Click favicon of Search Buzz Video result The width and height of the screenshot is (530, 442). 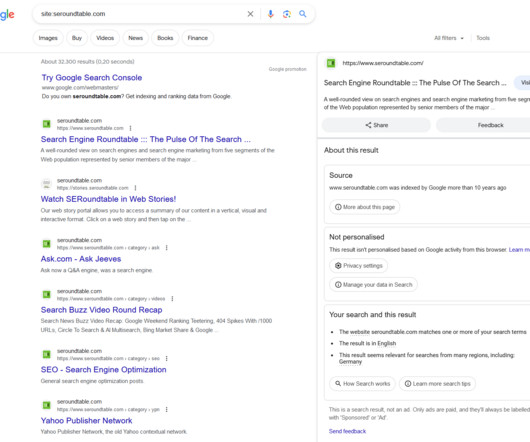point(47,295)
